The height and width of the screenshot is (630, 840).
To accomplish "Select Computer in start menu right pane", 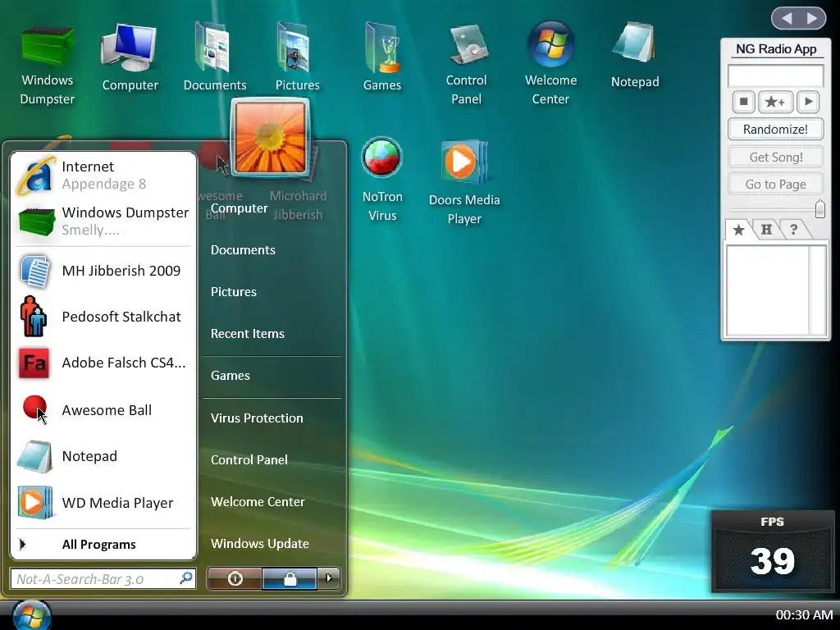I will point(239,208).
